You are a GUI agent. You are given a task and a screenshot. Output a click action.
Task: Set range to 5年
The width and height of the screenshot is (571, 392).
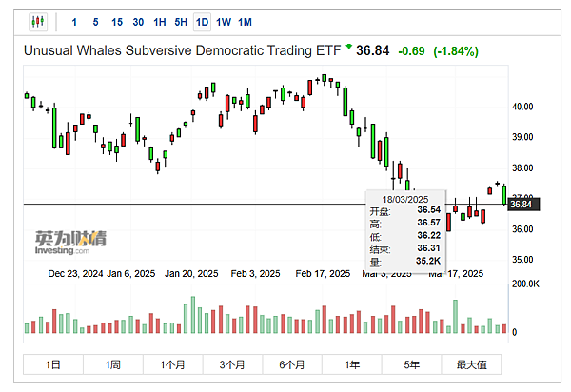(x=411, y=364)
